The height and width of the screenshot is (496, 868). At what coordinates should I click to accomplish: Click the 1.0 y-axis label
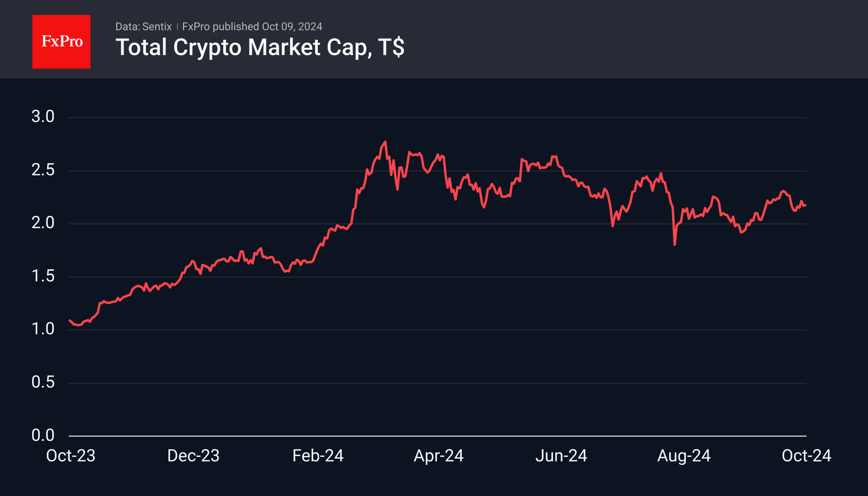(x=43, y=329)
